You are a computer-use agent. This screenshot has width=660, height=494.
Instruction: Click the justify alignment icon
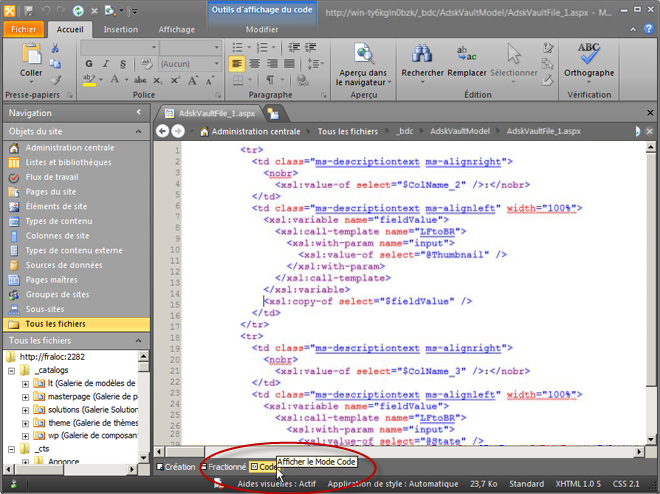pyautogui.click(x=289, y=64)
